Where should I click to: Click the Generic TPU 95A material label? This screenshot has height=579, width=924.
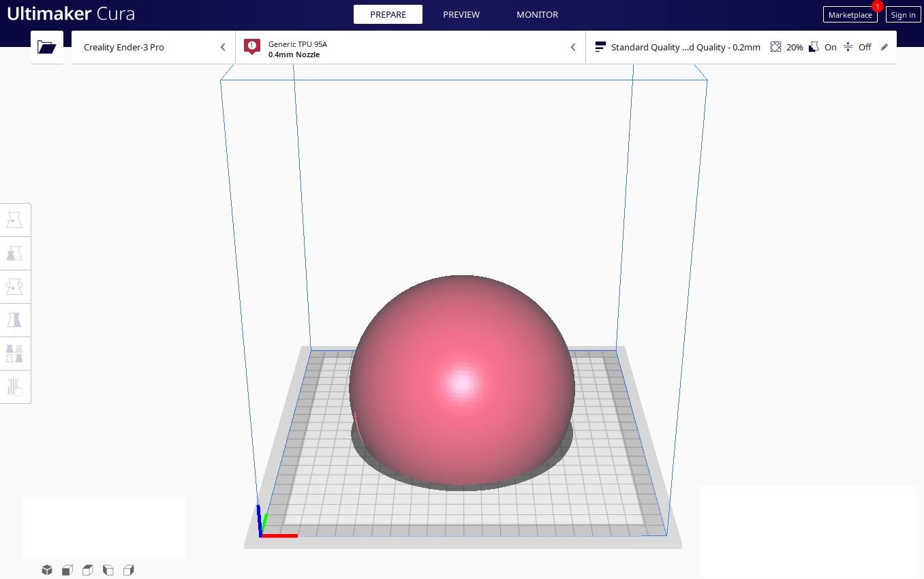298,44
